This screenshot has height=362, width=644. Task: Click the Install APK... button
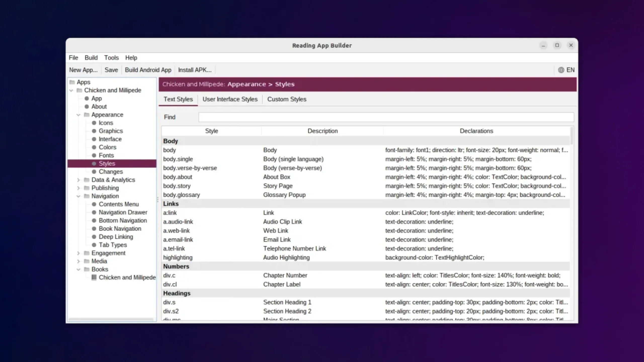(195, 70)
